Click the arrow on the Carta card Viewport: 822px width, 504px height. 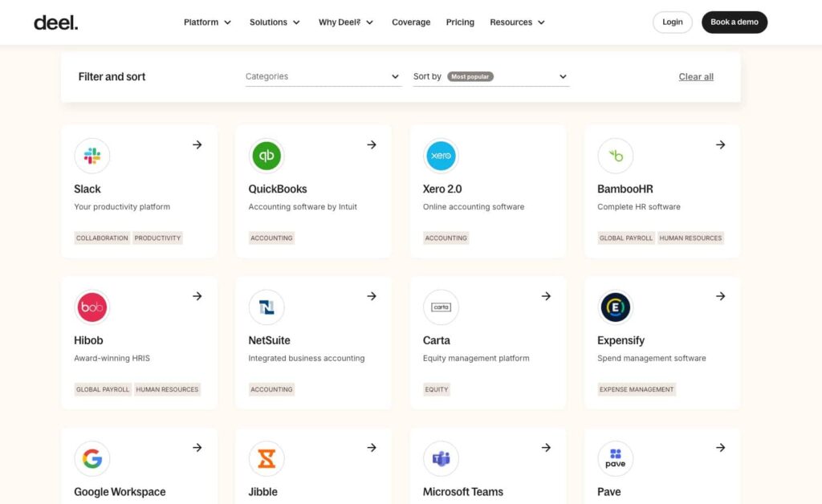[546, 296]
